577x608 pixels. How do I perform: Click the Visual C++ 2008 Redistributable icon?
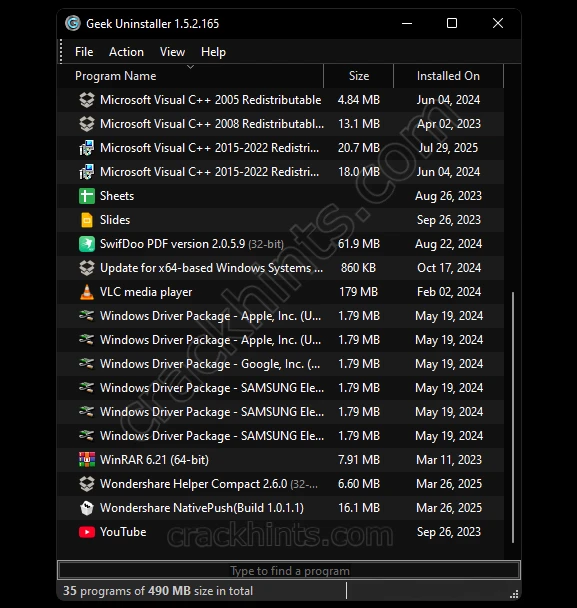[x=87, y=124]
